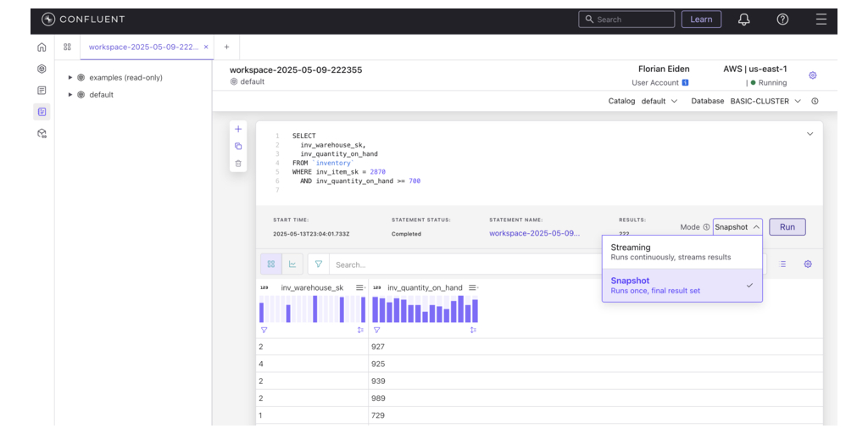
Task: Open the Catalog default dropdown
Action: pos(659,102)
